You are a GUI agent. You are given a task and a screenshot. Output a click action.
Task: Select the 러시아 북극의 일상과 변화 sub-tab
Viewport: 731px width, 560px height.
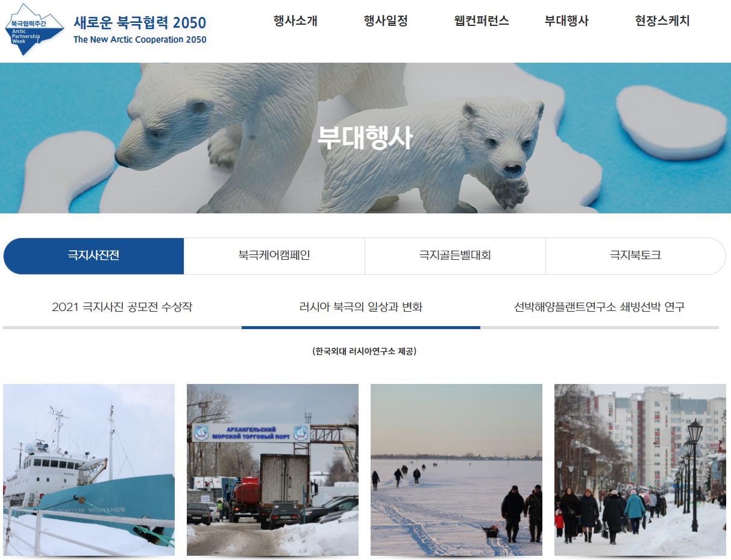pyautogui.click(x=361, y=307)
